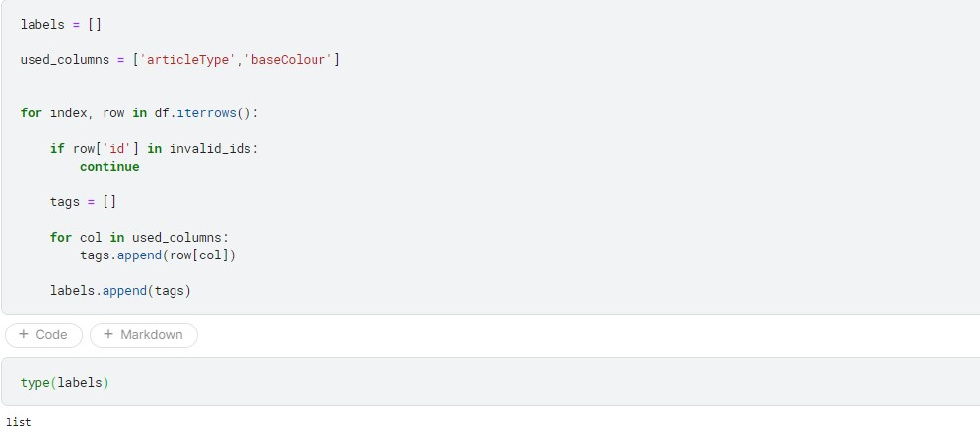Click the 'for index, row' loop keyword
980x437 pixels.
coord(31,113)
